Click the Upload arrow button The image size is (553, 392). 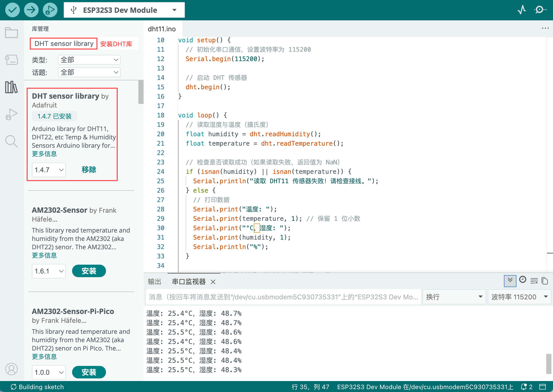[x=31, y=10]
